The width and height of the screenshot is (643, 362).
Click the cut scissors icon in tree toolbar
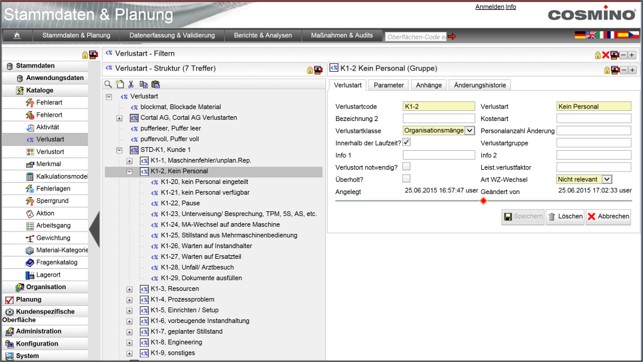[131, 84]
